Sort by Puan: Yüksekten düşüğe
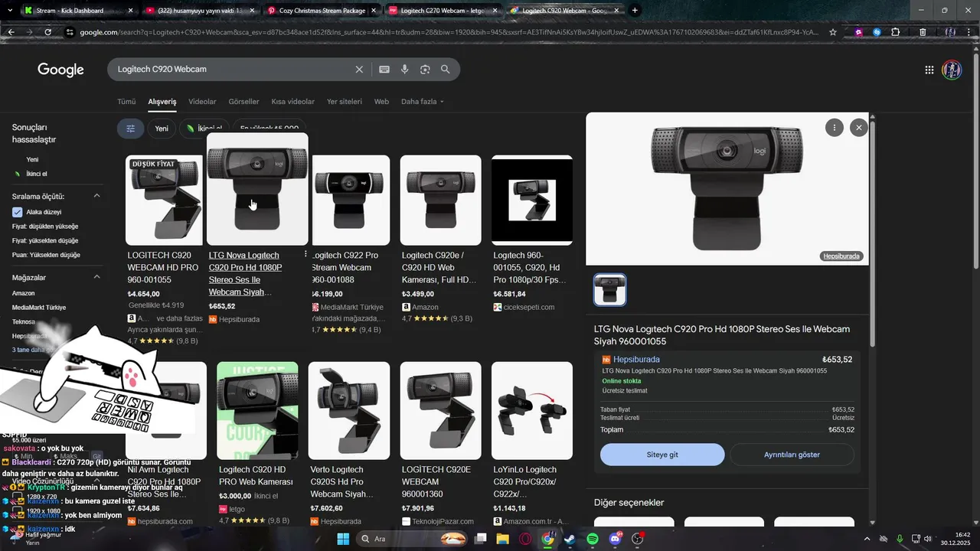Image resolution: width=980 pixels, height=551 pixels. pos(46,255)
